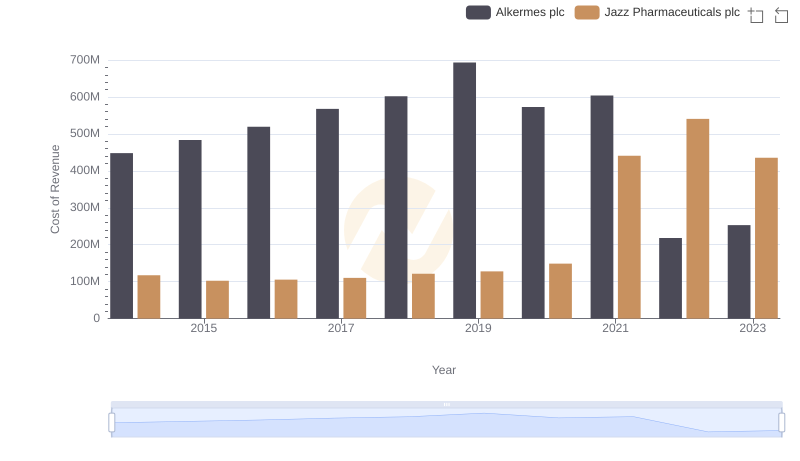Click the 500M y-axis label
Image resolution: width=800 pixels, height=461 pixels.
85,134
